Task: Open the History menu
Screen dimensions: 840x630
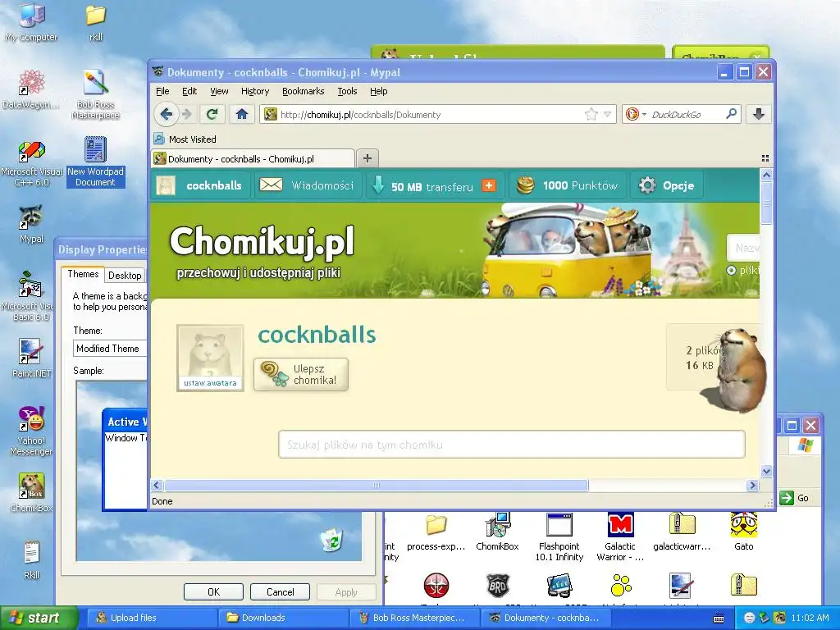Action: pos(255,91)
